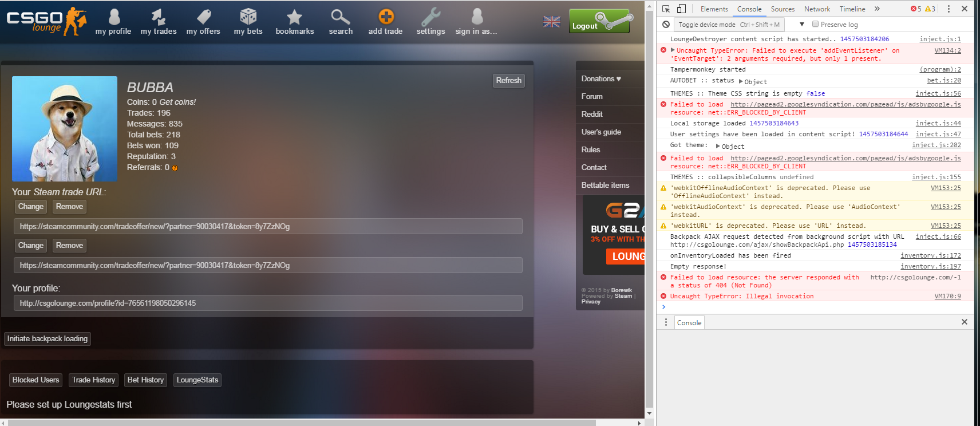
Task: Open DevTools three-dot customize menu
Action: [x=949, y=9]
